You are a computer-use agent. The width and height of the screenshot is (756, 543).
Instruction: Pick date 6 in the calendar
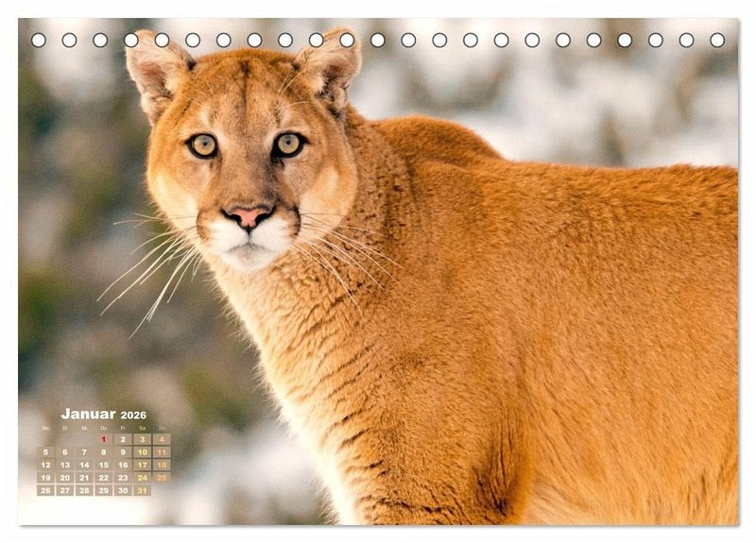point(65,452)
